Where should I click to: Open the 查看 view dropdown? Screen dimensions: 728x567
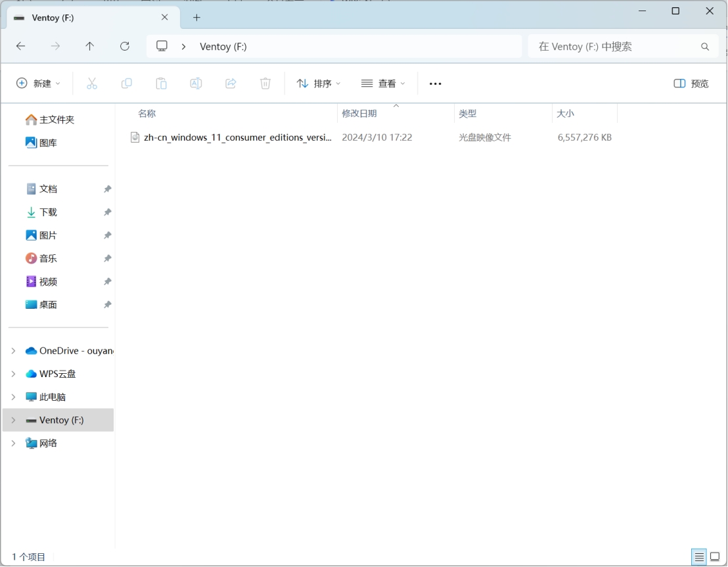click(x=384, y=83)
